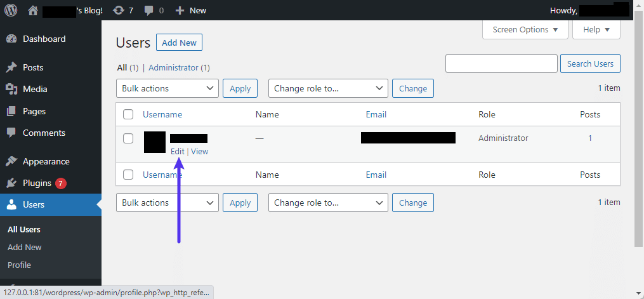Click the Dashboard gauge icon in sidebar
This screenshot has height=299, width=644.
point(11,39)
